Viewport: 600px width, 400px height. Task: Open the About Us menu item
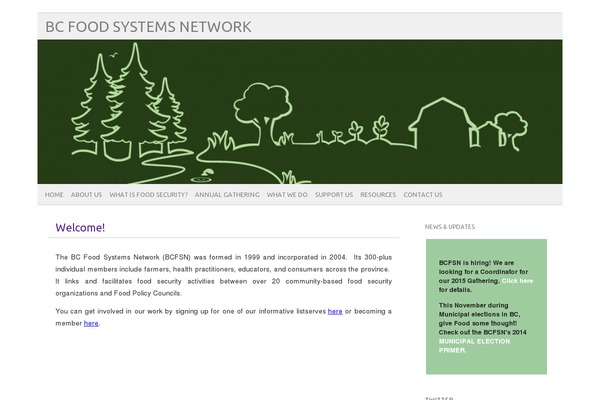pyautogui.click(x=86, y=194)
